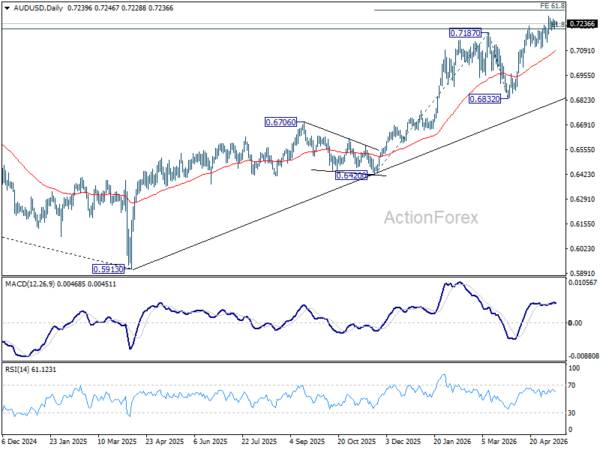This screenshot has height=450, width=600.
Task: Open the AUDUSD chart dropdown arrow
Action: click(7, 8)
